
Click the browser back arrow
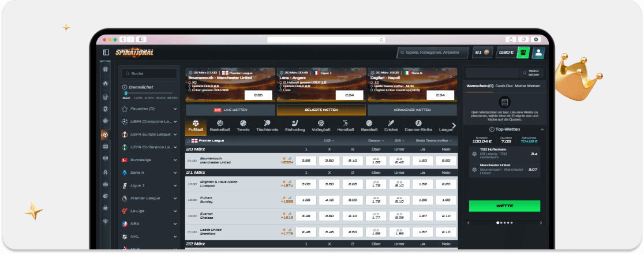tap(123, 39)
